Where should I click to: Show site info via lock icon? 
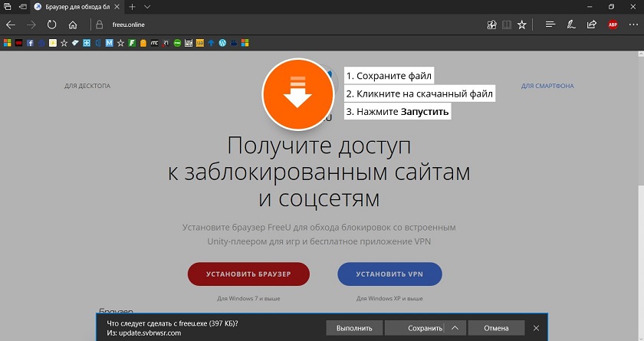[x=99, y=25]
